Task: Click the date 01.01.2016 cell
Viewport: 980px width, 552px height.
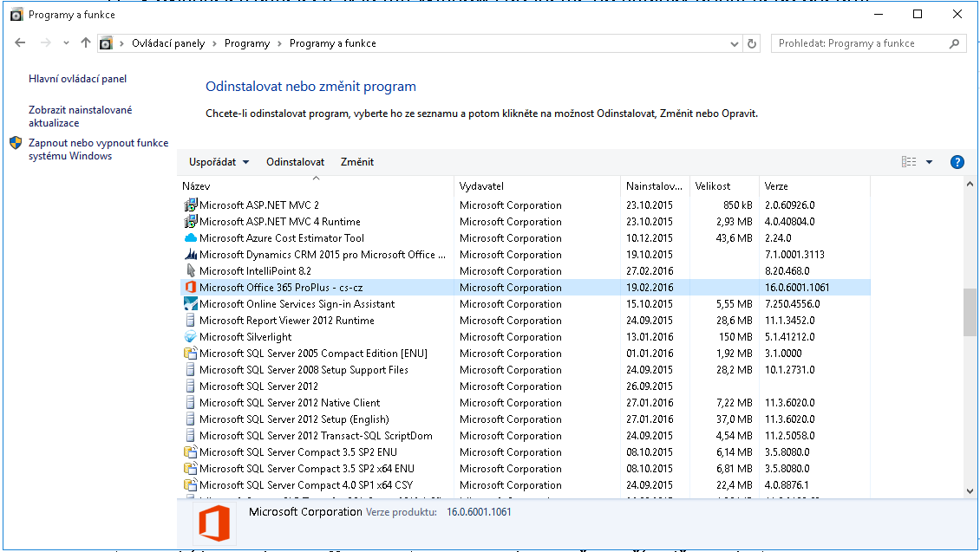Action: click(x=650, y=354)
